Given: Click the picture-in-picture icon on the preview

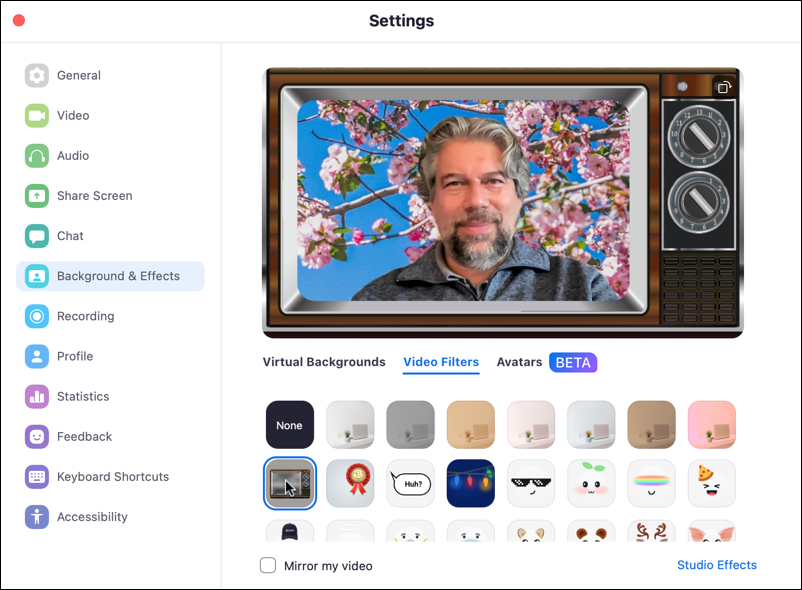Looking at the screenshot, I should tap(723, 88).
